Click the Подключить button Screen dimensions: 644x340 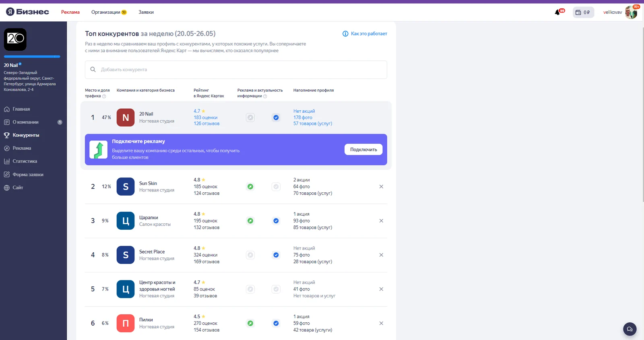click(x=363, y=150)
